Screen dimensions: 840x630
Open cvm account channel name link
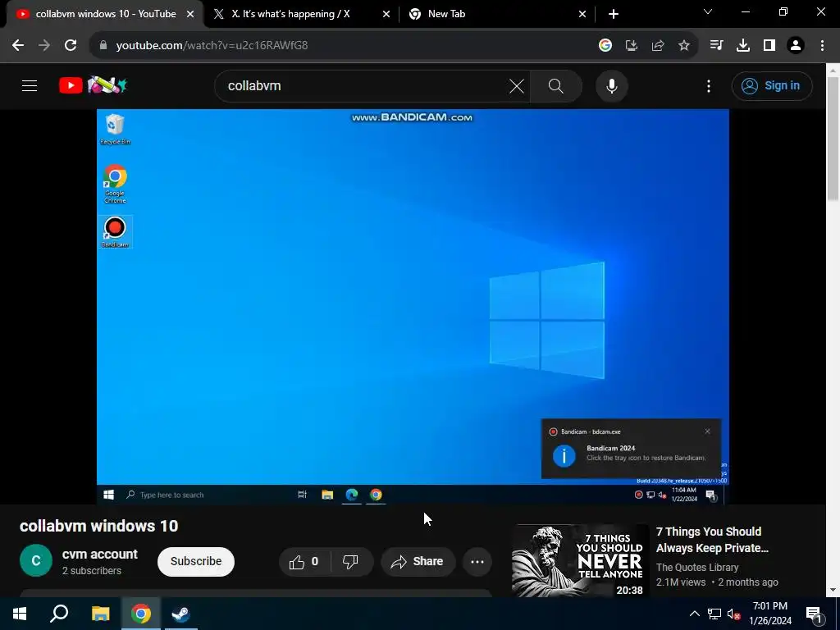click(x=99, y=554)
